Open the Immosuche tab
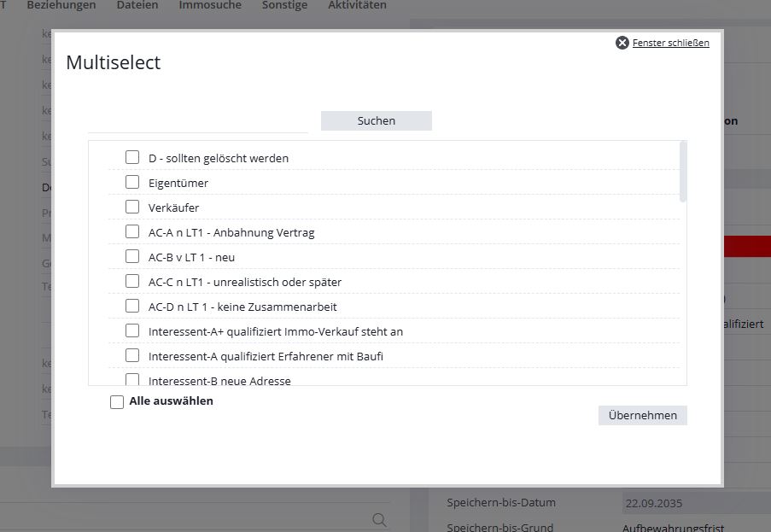771x532 pixels. [x=210, y=5]
